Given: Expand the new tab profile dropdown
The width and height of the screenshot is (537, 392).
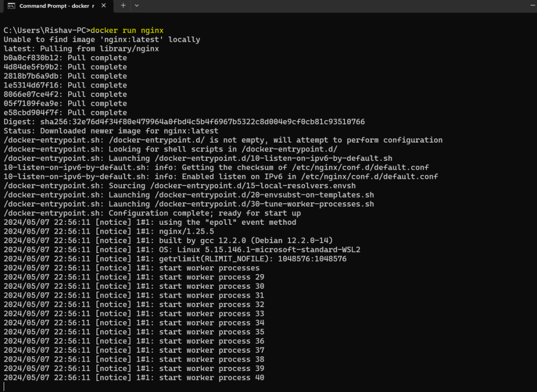Looking at the screenshot, I should click(137, 5).
